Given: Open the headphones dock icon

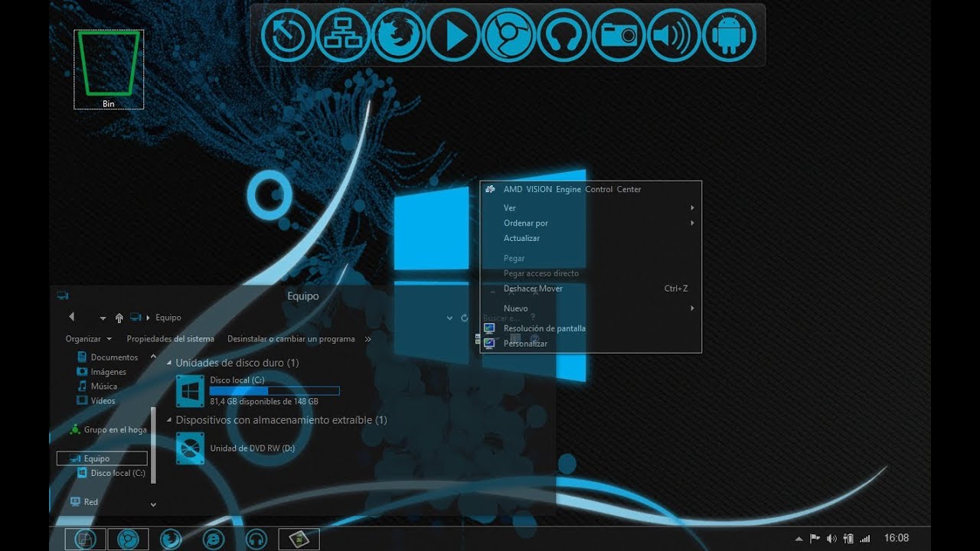Looking at the screenshot, I should click(563, 34).
